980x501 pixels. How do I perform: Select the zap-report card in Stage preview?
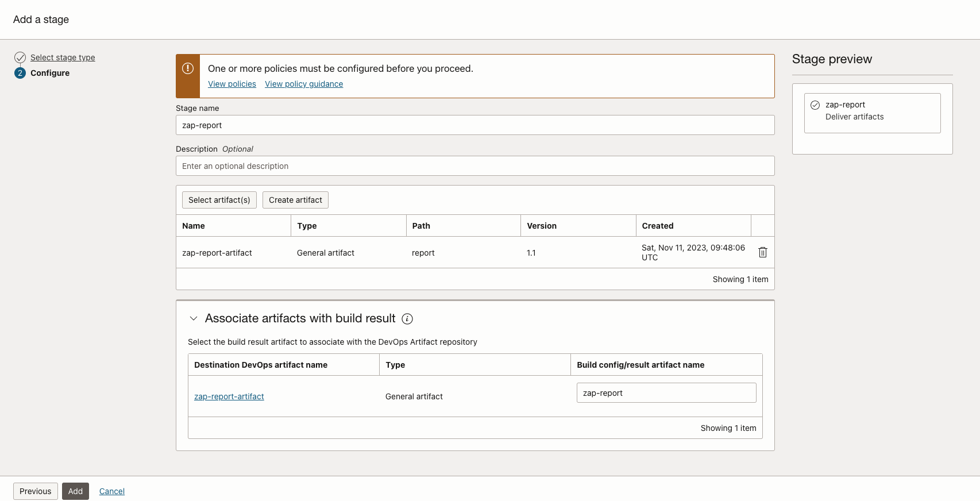click(x=872, y=113)
